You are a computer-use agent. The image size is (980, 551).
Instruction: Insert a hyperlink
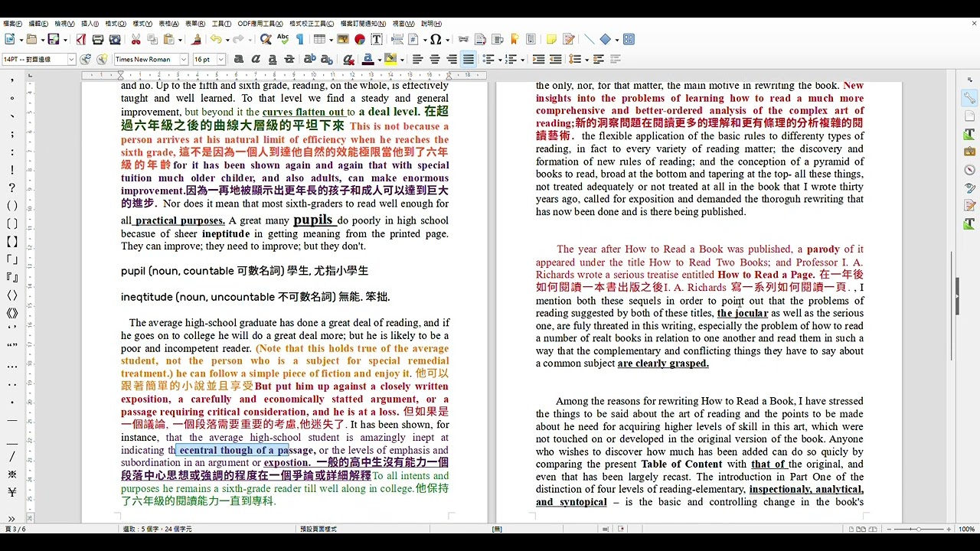coord(463,39)
